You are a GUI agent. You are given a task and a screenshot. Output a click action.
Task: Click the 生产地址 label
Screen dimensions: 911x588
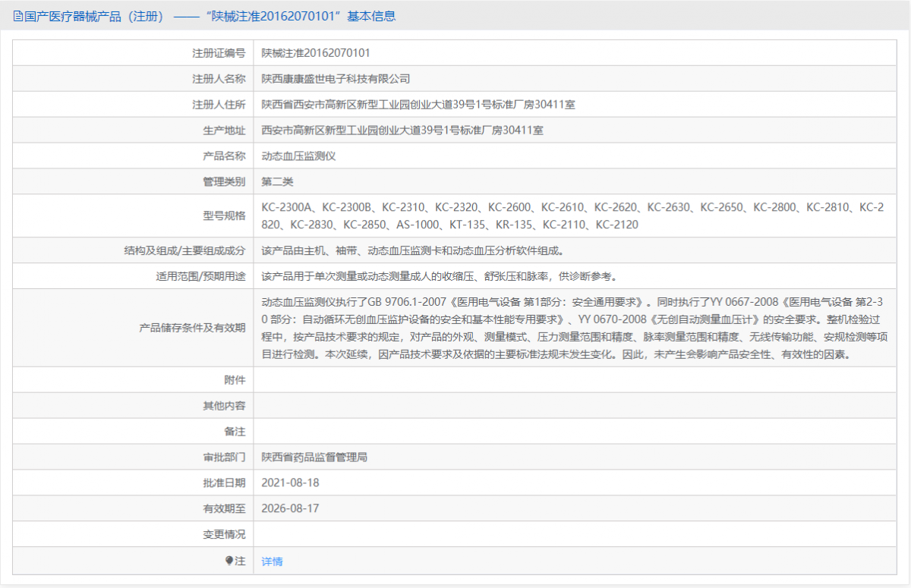tap(224, 130)
